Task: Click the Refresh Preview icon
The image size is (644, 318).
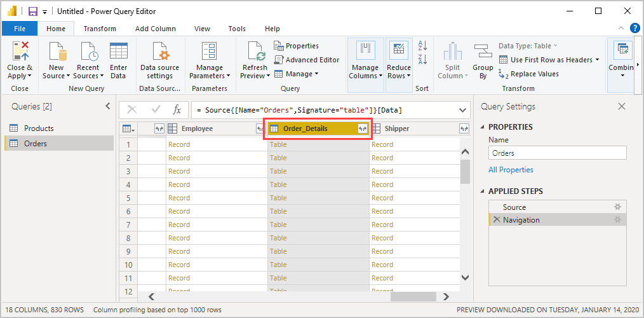Action: pyautogui.click(x=255, y=51)
